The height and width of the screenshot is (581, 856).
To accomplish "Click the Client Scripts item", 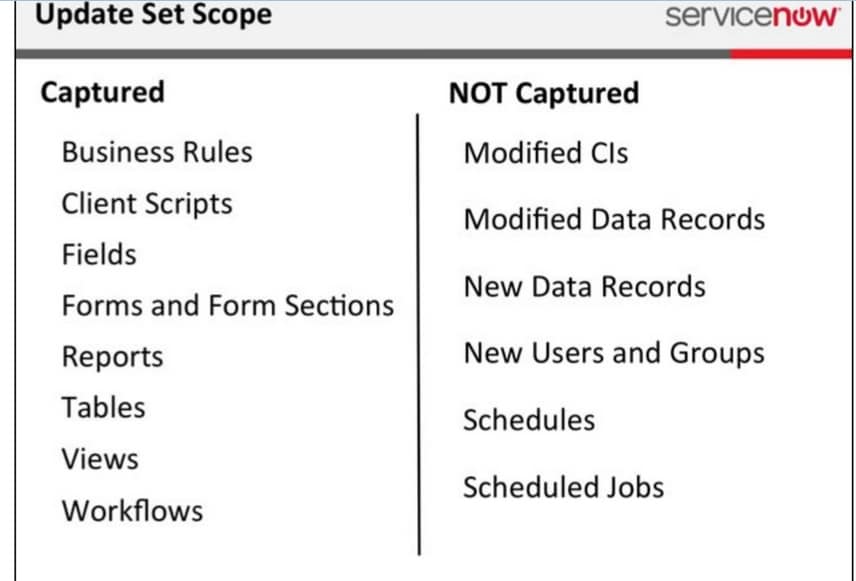I will 147,204.
